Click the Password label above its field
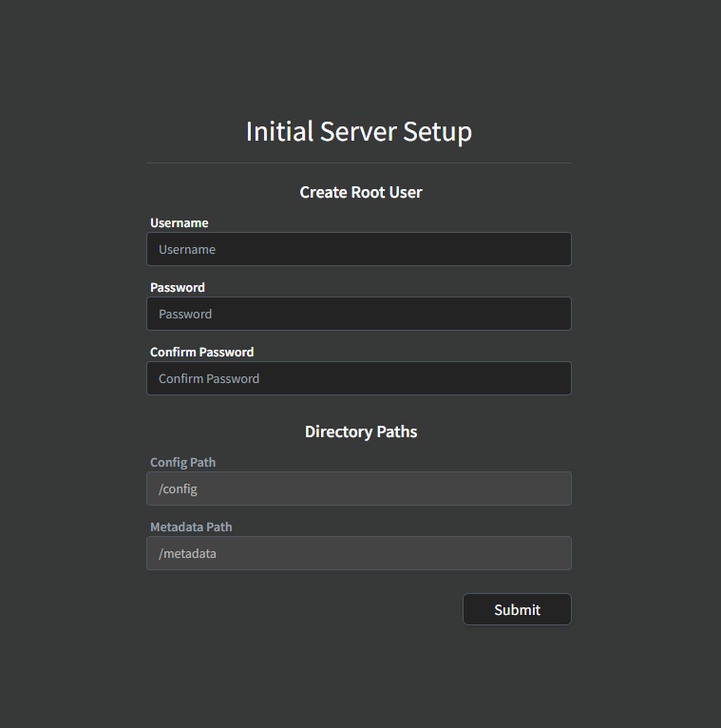Viewport: 721px width, 728px height. coord(178,288)
